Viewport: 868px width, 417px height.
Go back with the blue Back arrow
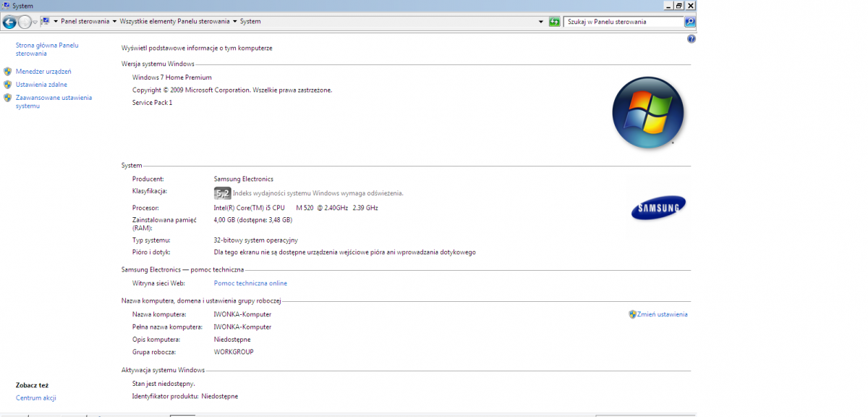(x=10, y=22)
